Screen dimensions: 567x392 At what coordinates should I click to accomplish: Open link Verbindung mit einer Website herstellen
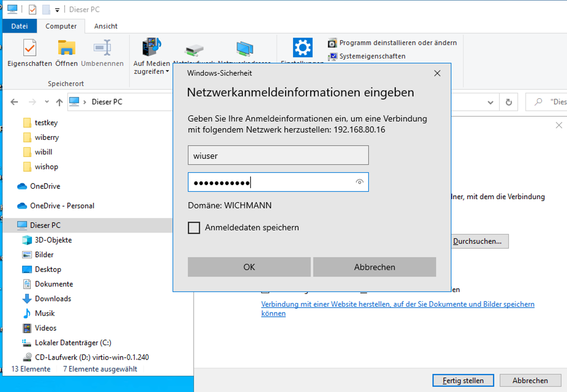(x=398, y=304)
